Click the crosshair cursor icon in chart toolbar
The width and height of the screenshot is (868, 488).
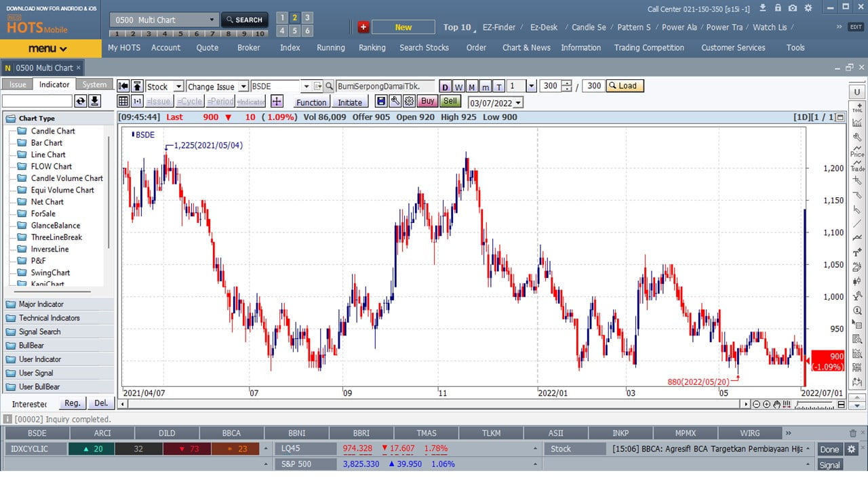coord(277,102)
